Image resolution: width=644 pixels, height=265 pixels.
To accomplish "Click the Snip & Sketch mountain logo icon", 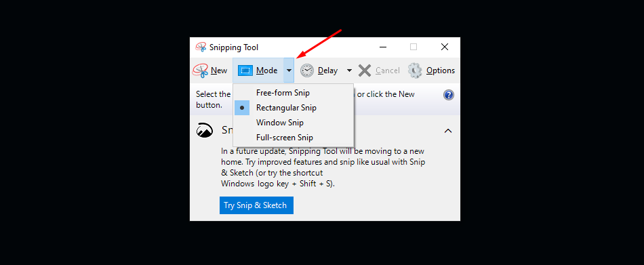I will click(x=205, y=130).
